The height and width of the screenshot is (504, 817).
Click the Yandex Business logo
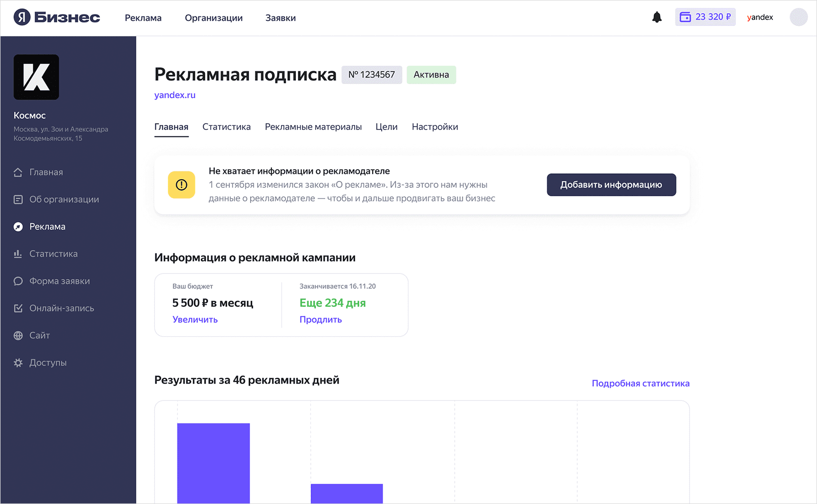57,17
